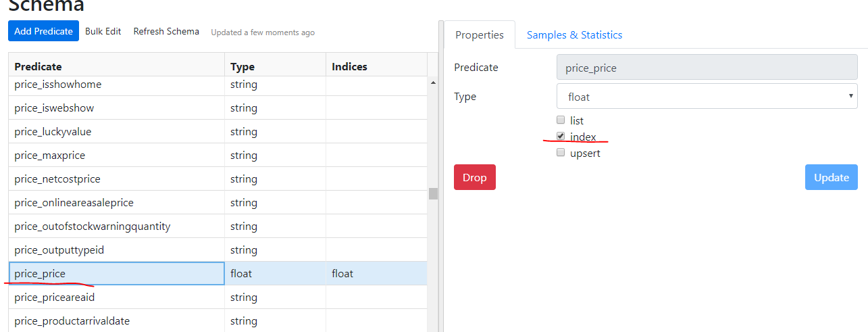
Task: Uncheck the index checkbox
Action: point(561,137)
